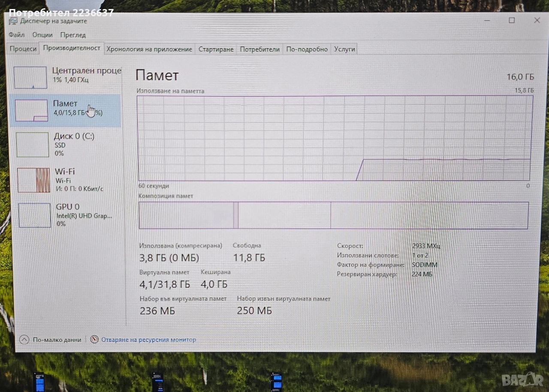
Task: Collapse view with По-малко данни arrow
Action: [24, 340]
